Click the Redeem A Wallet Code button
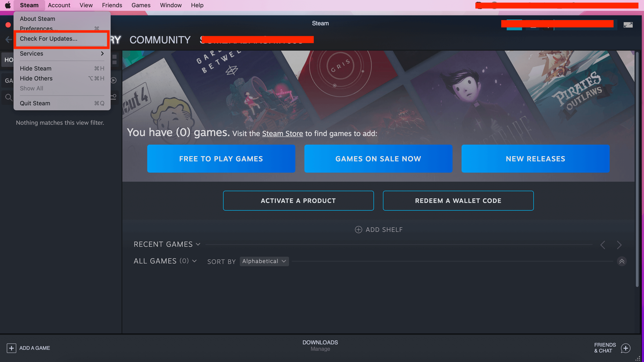The height and width of the screenshot is (362, 644). (x=458, y=200)
